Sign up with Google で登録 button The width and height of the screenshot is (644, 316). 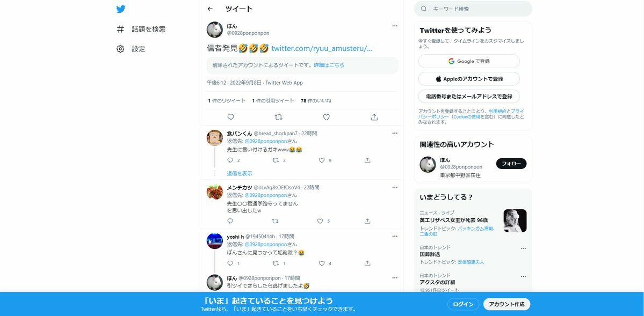click(x=469, y=61)
